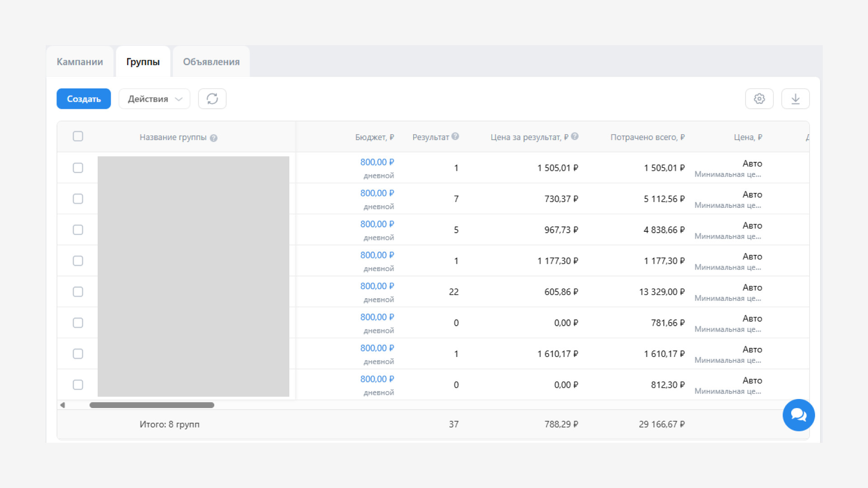Screen dimensions: 868x488
Task: Tick checkbox of row spending 812,30 ₽
Action: pos(78,385)
